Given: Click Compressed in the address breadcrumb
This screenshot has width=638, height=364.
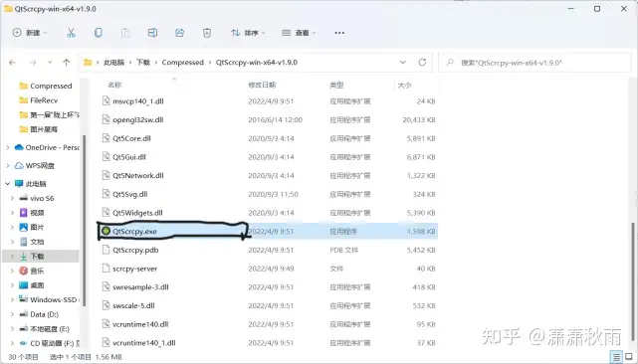Looking at the screenshot, I should click(183, 63).
